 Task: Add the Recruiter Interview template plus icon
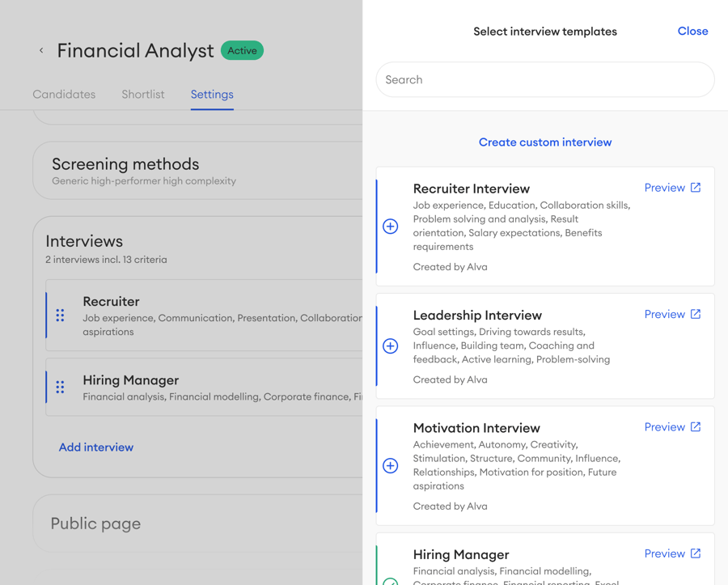pos(390,227)
